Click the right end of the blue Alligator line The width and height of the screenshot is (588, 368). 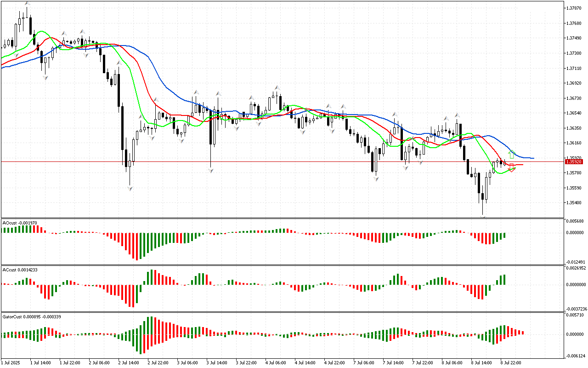(x=533, y=158)
